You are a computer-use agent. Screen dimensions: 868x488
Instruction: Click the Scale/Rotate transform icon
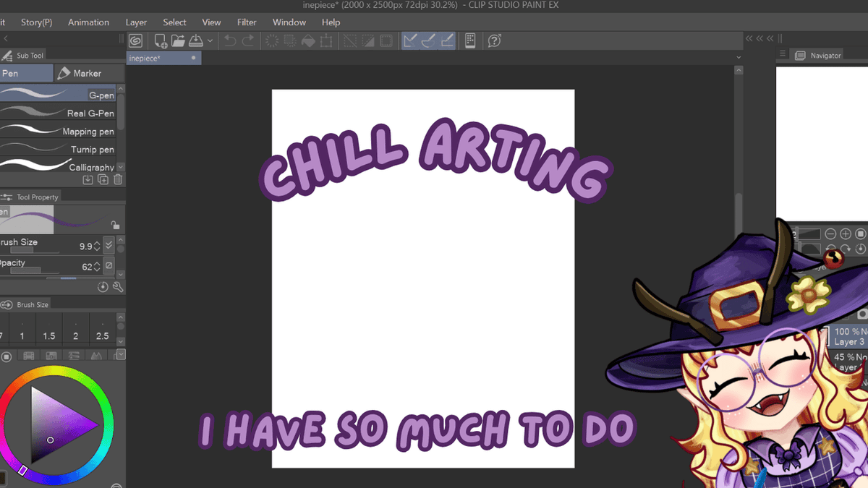point(326,41)
